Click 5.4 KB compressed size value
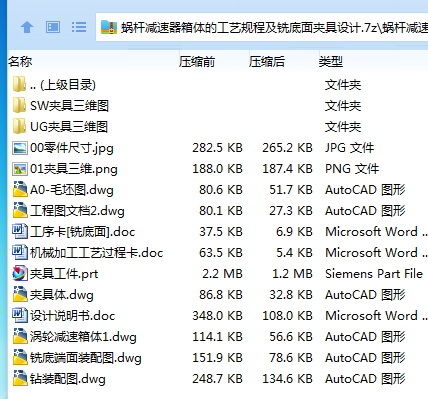The height and width of the screenshot is (399, 428). point(294,253)
